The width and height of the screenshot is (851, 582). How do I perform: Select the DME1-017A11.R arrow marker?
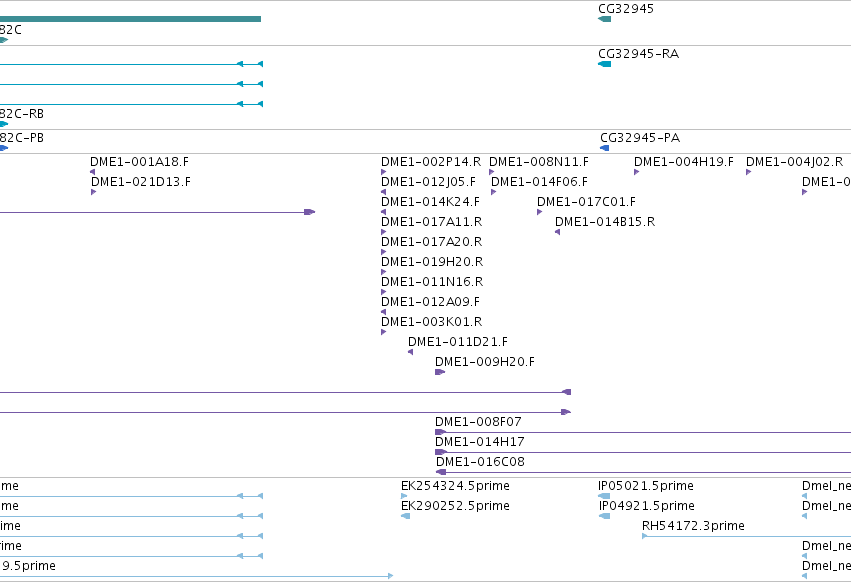click(384, 232)
